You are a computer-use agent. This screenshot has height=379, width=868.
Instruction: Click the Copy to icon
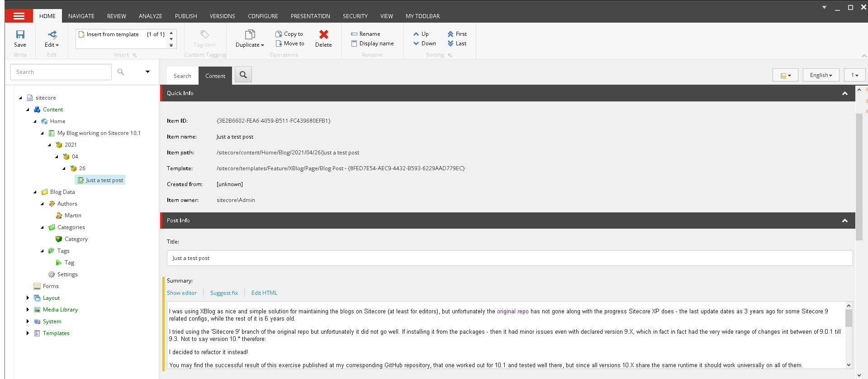coord(279,34)
